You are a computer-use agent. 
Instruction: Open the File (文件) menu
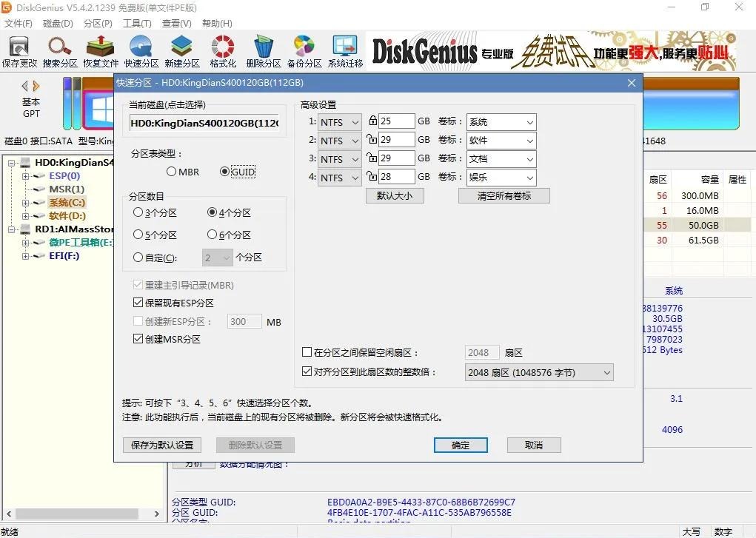coord(19,24)
